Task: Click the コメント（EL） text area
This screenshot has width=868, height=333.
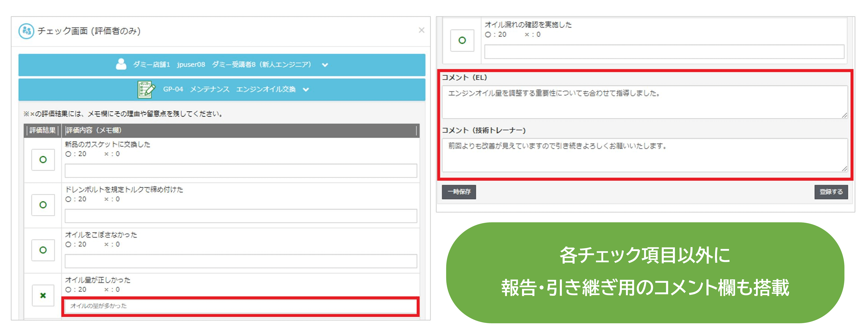Action: click(x=645, y=102)
